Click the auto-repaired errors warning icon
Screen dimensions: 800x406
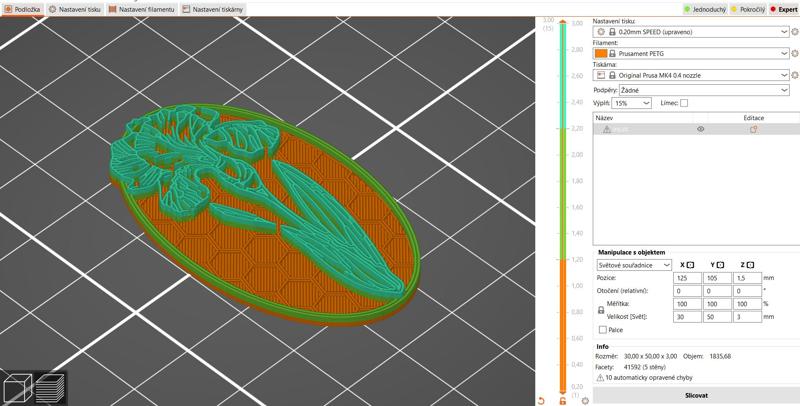point(600,378)
